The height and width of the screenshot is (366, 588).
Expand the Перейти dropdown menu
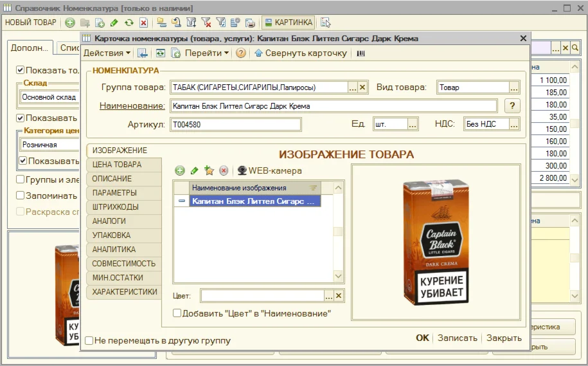[207, 53]
